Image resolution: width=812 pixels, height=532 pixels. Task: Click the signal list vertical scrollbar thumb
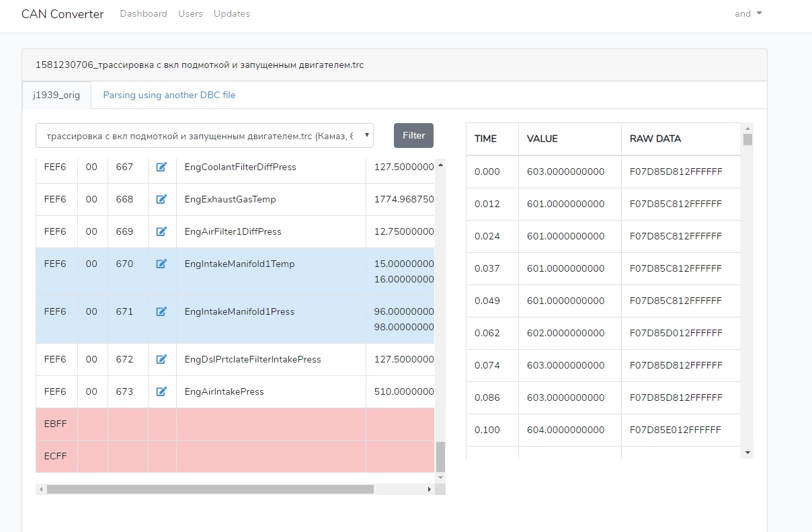(440, 457)
